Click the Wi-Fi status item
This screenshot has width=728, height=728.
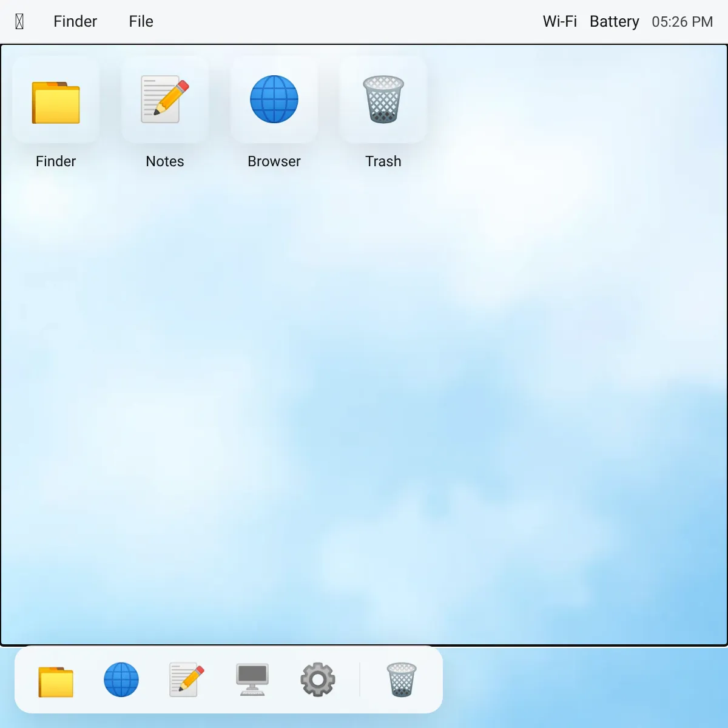click(x=559, y=22)
